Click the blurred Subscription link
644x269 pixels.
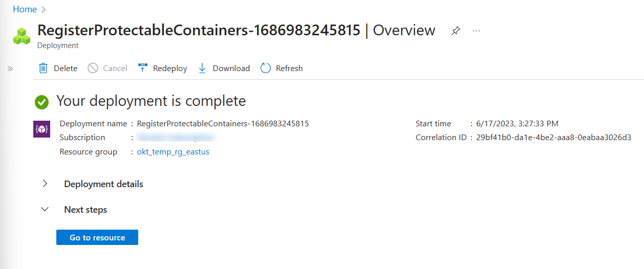pos(174,138)
